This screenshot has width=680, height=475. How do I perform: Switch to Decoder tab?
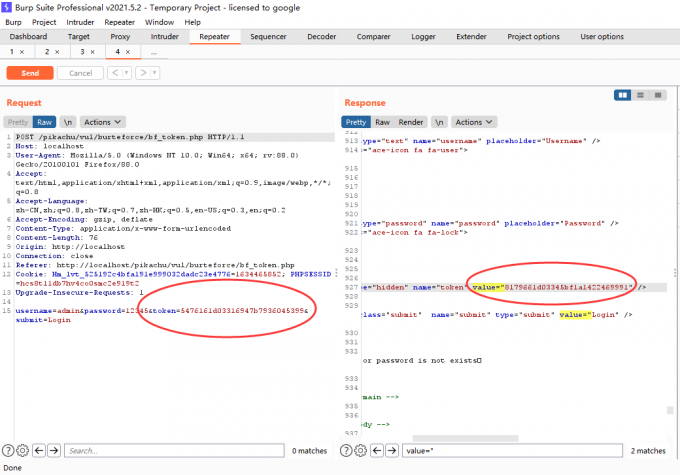[x=321, y=37]
